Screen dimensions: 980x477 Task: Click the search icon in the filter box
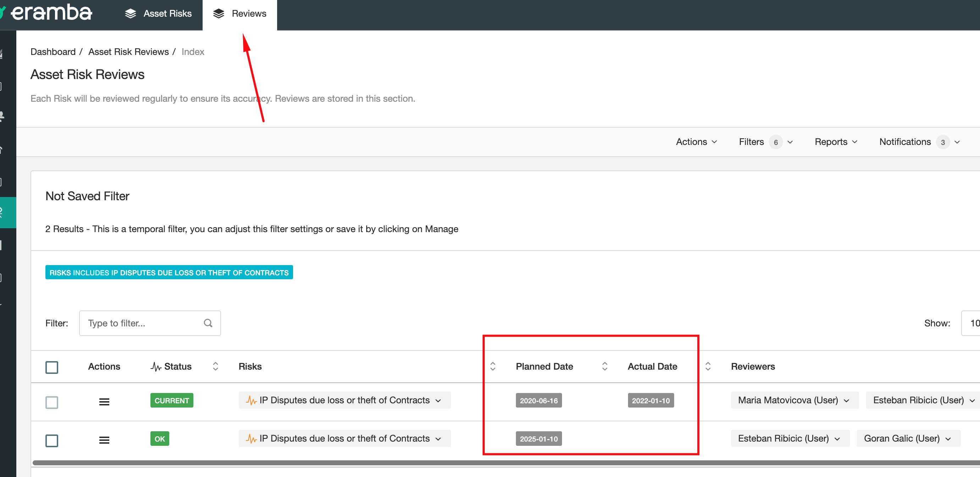(x=208, y=323)
